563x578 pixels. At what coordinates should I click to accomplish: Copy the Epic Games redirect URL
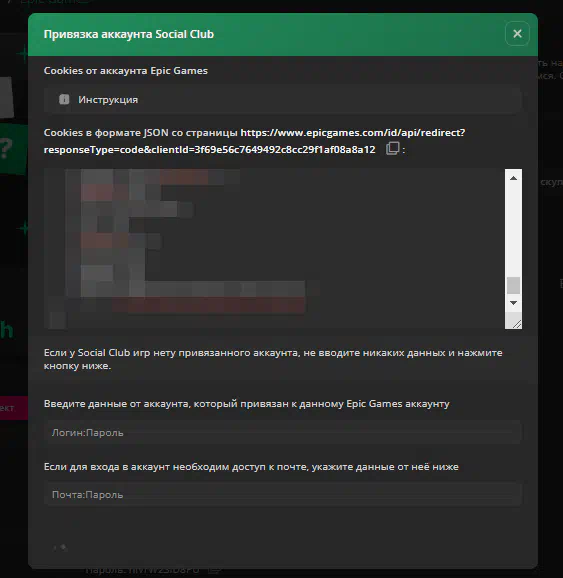[392, 149]
